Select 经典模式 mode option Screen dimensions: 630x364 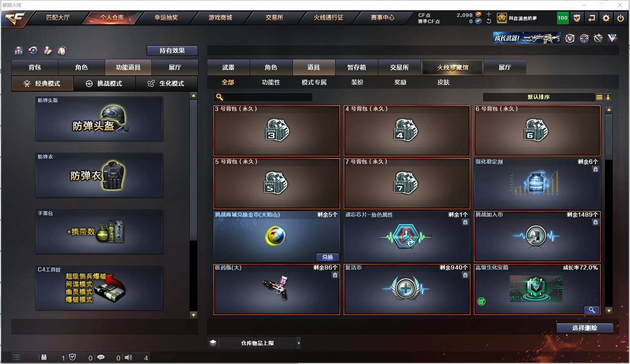coord(42,83)
